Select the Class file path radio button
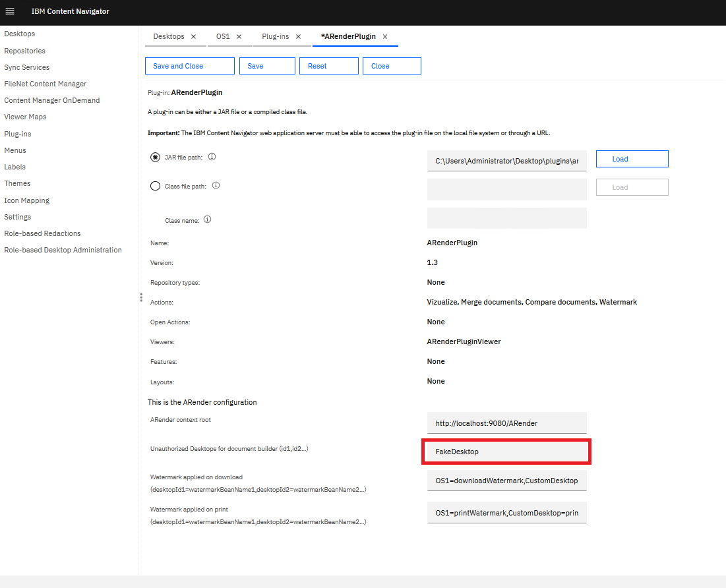Image resolution: width=726 pixels, height=588 pixels. [155, 186]
